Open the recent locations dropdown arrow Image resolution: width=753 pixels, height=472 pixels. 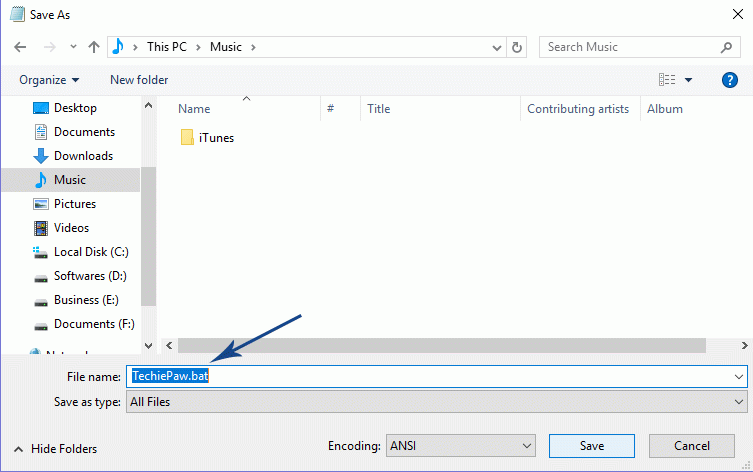coord(73,47)
